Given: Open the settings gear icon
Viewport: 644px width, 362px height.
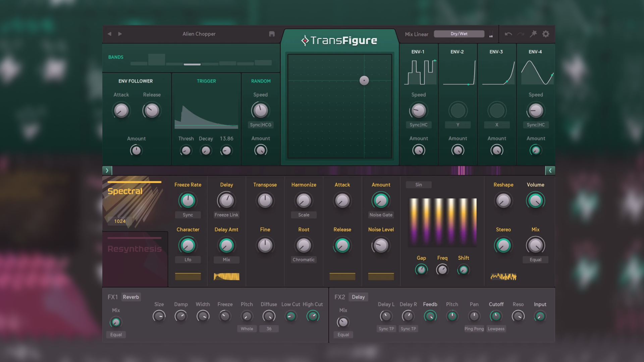Looking at the screenshot, I should coord(546,34).
